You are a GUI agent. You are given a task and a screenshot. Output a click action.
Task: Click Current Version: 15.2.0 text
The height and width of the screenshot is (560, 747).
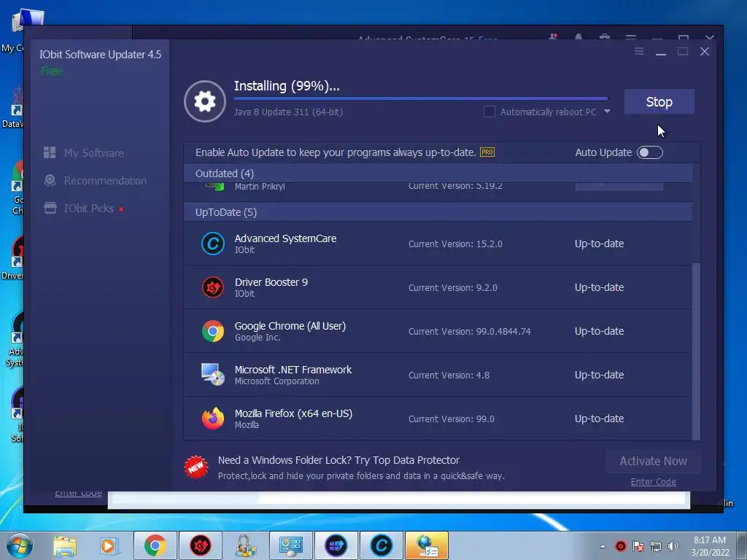pos(455,244)
